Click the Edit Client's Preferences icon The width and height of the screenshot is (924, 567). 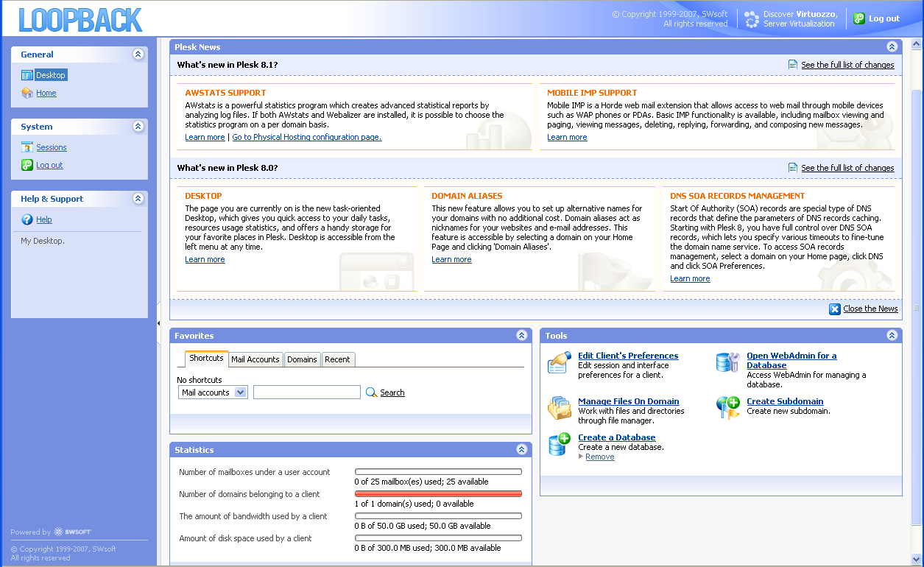(x=560, y=362)
